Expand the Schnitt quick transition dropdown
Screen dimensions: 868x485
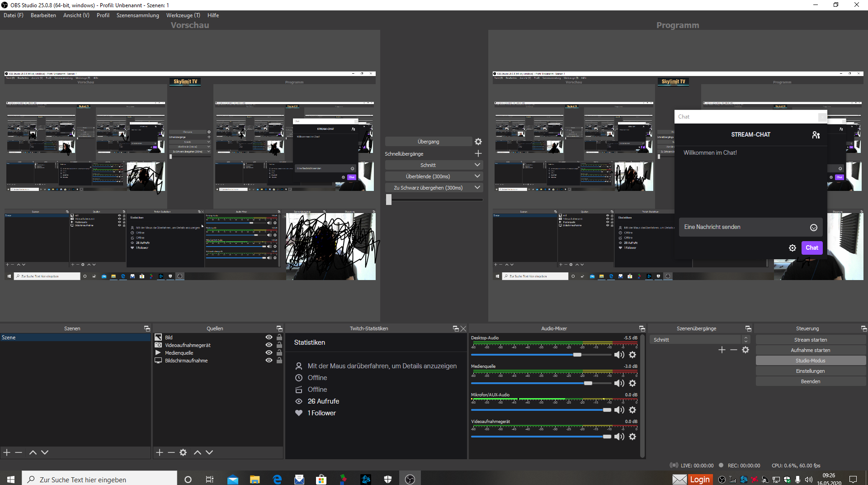pyautogui.click(x=477, y=165)
